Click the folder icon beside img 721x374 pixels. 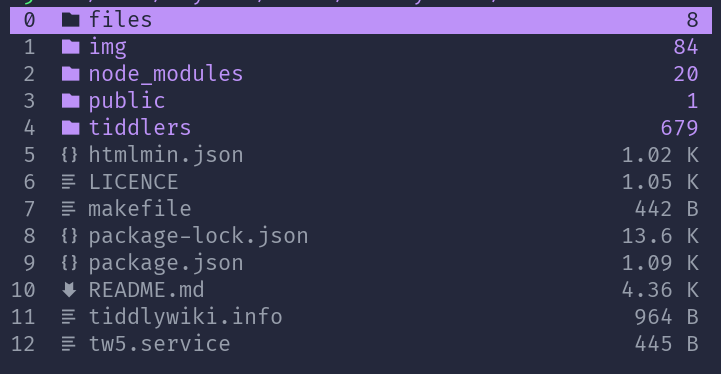point(70,47)
